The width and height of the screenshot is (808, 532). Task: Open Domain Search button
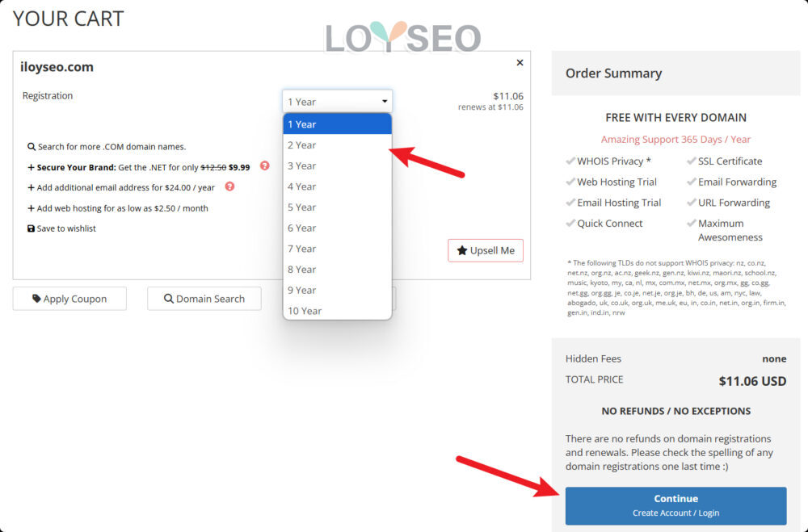click(x=204, y=299)
